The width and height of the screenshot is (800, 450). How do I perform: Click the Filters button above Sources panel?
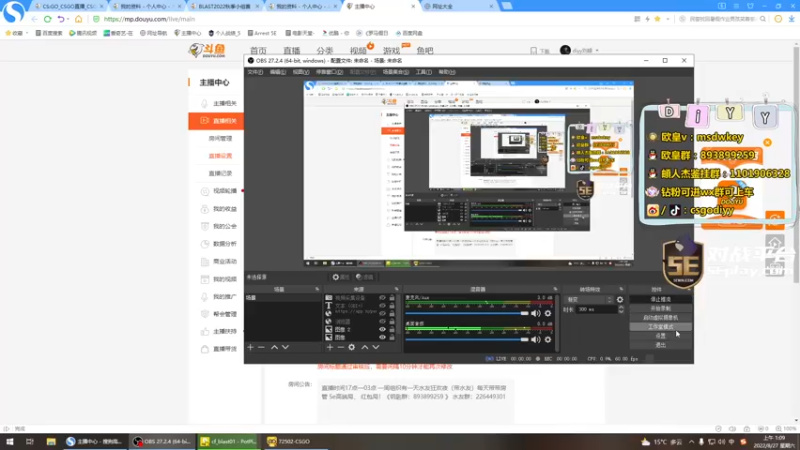click(x=365, y=277)
